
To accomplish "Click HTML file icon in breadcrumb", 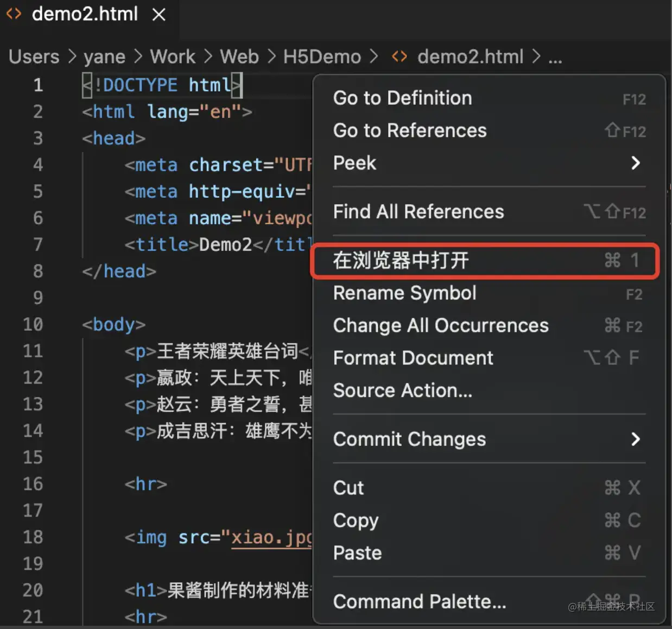I will (400, 56).
